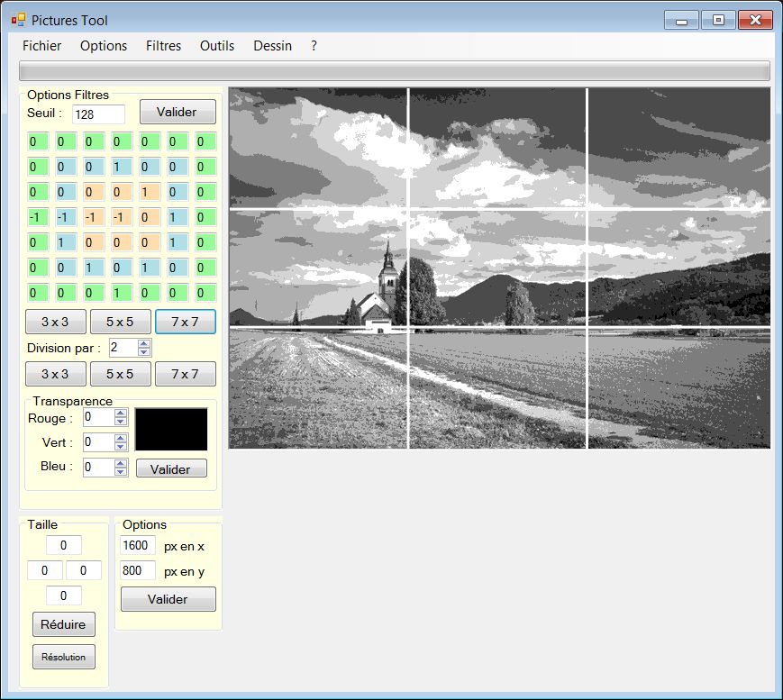
Task: Click the Bleu value field
Action: pos(98,468)
